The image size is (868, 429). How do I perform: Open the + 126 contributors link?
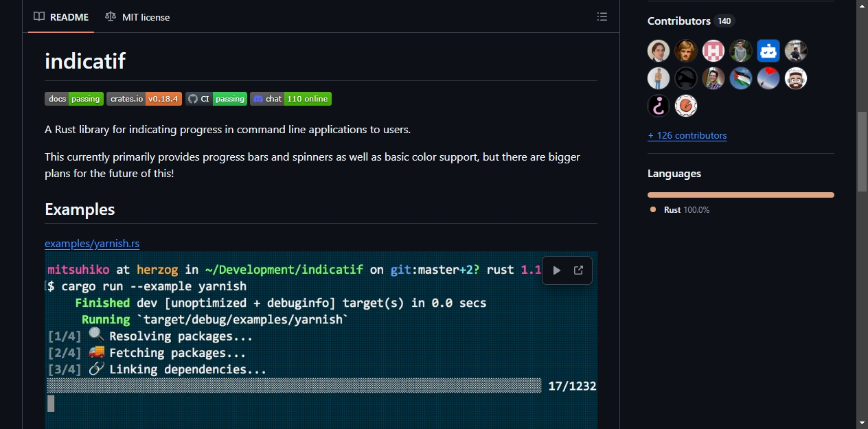[687, 135]
